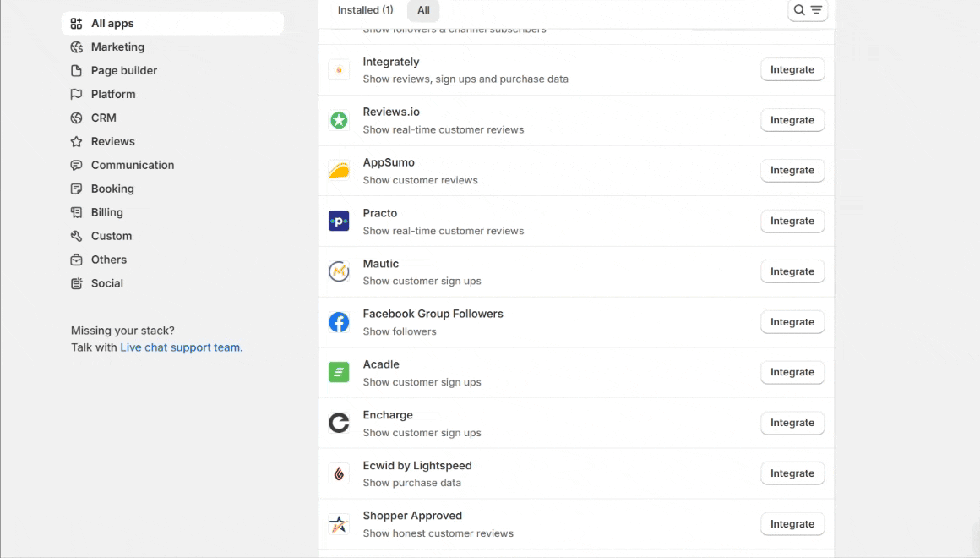The width and height of the screenshot is (980, 558).
Task: Open the Platform category
Action: (x=113, y=95)
